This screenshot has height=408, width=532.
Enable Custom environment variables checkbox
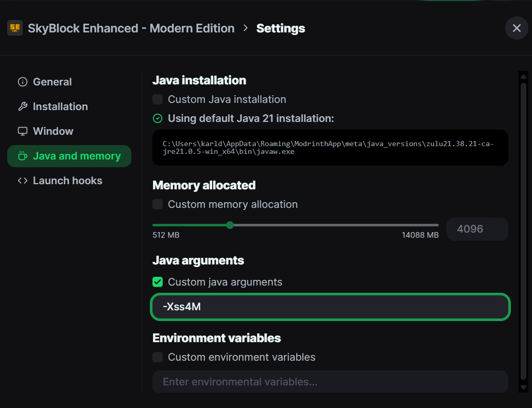pos(158,357)
